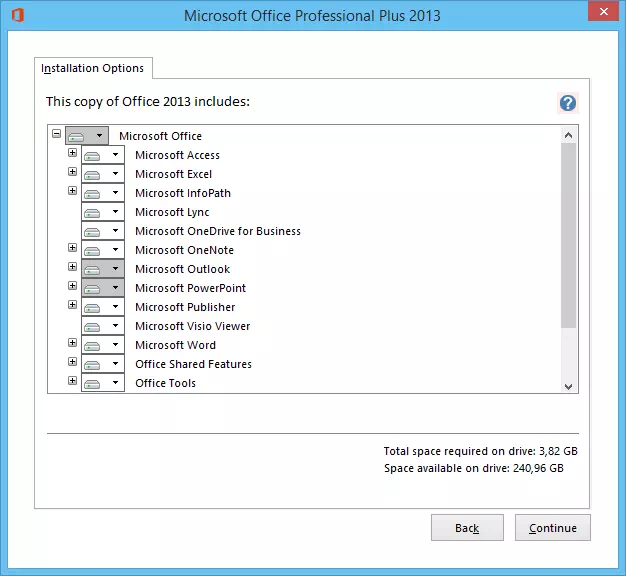Click the scroll up arrow in feature list
Image resolution: width=626 pixels, height=576 pixels.
(569, 135)
